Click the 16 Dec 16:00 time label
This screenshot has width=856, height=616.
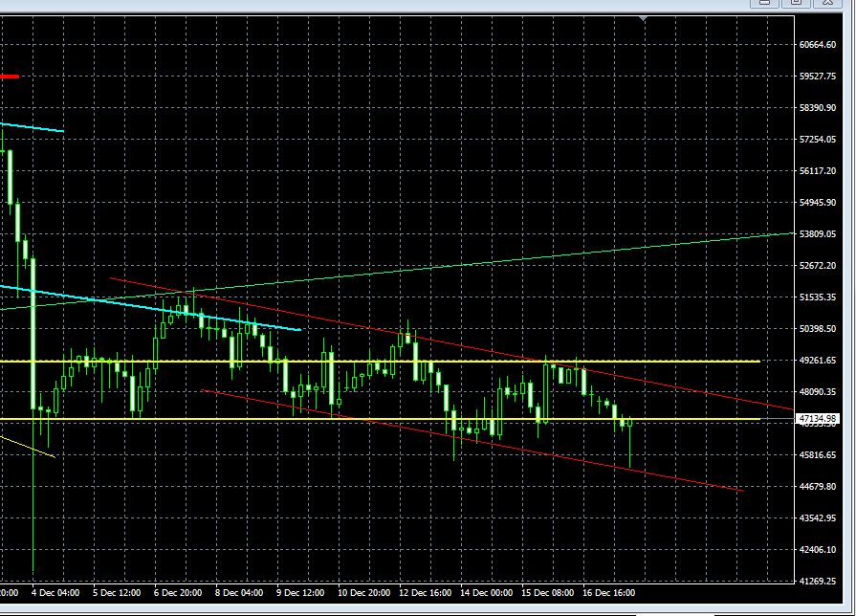click(x=608, y=593)
